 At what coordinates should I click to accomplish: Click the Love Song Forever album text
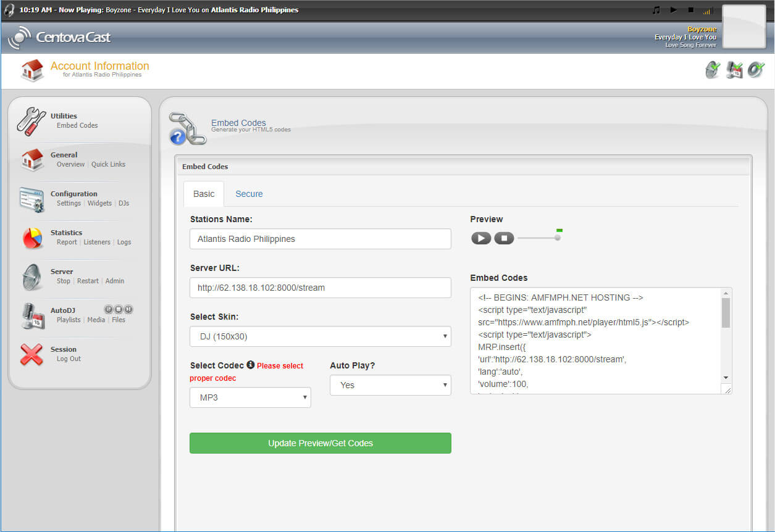tap(691, 45)
